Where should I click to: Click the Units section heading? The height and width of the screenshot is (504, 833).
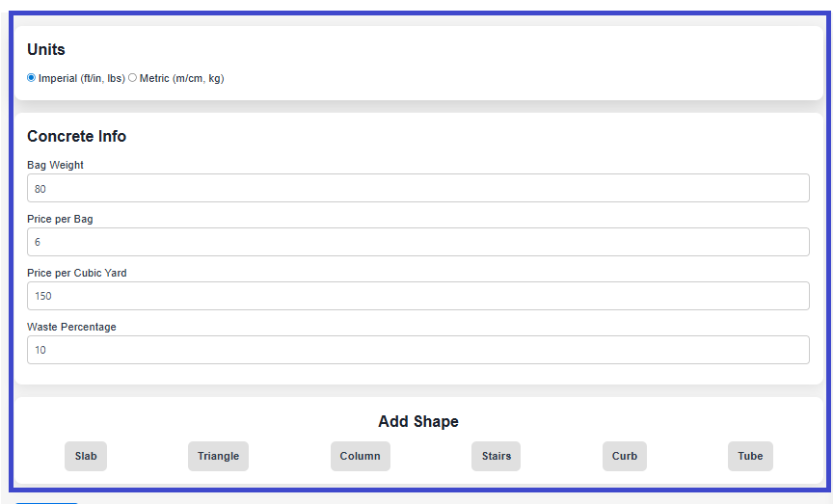coord(46,50)
